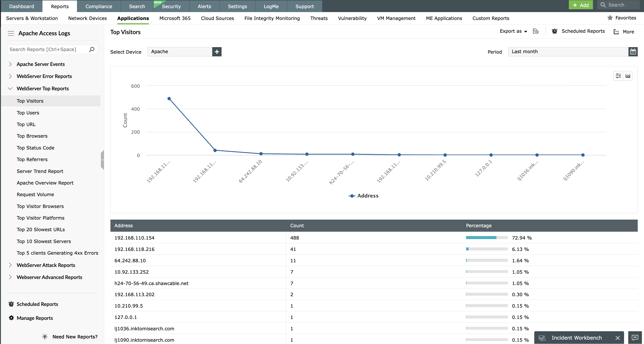Open the chart settings sliders icon
Image resolution: width=644 pixels, height=344 pixels.
(x=618, y=76)
